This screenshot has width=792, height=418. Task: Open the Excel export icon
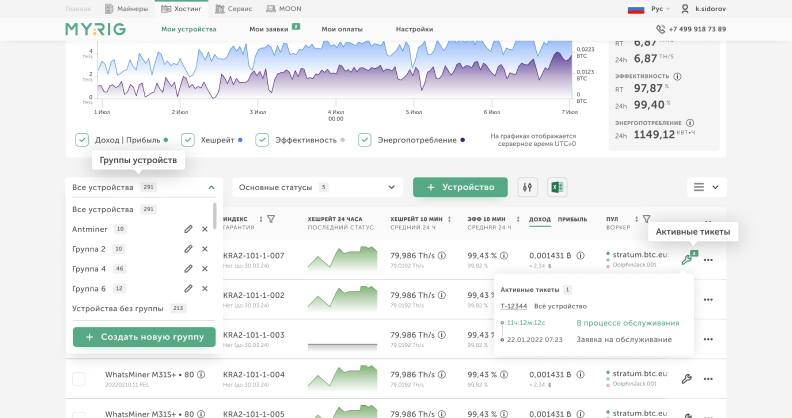(557, 187)
